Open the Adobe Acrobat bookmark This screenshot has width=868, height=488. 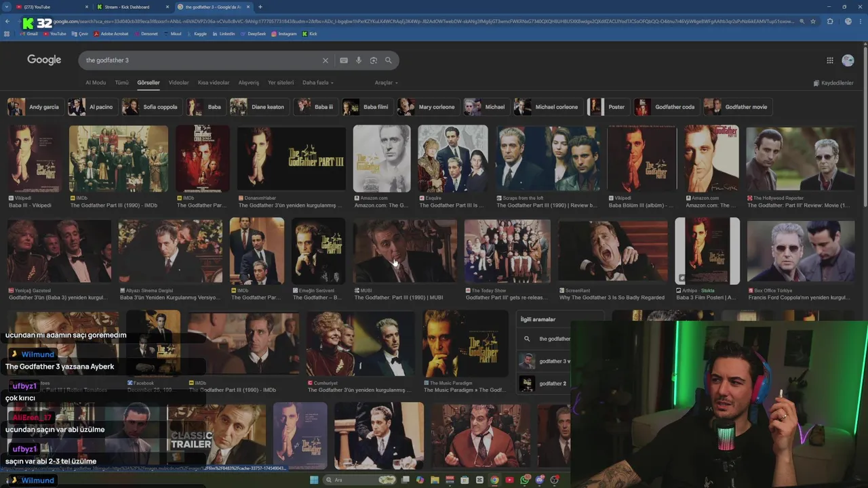[x=111, y=34]
